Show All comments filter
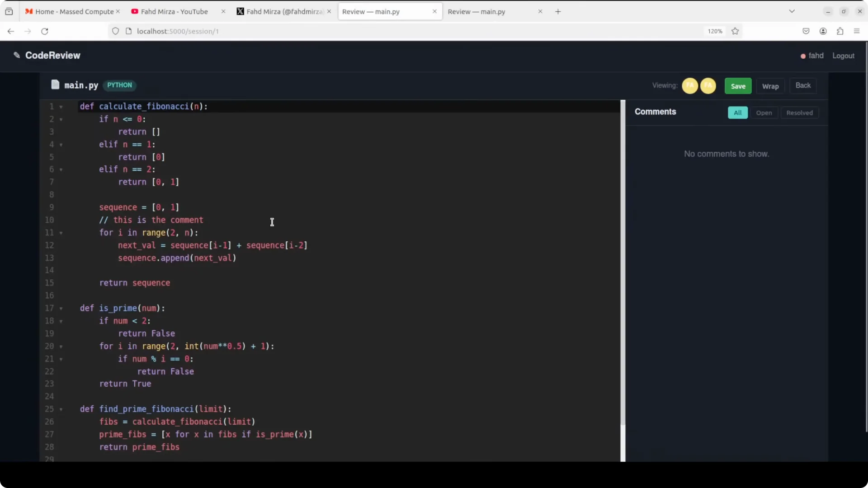 click(738, 113)
